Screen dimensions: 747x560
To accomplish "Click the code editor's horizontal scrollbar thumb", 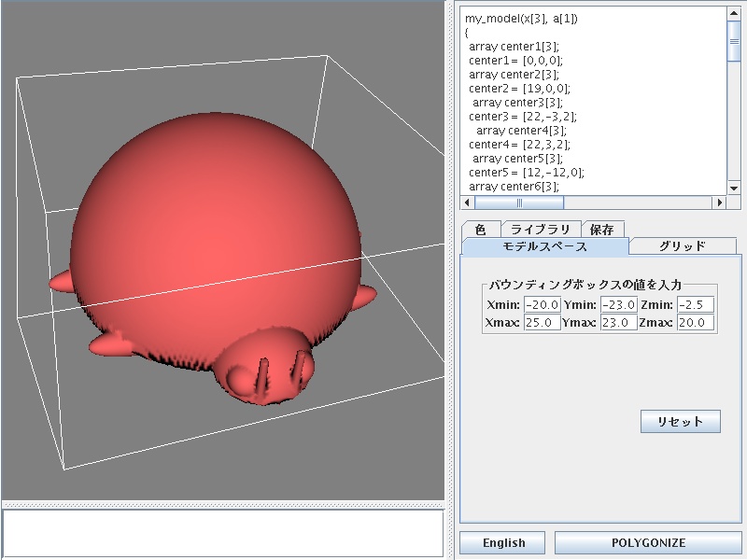I will coord(519,203).
